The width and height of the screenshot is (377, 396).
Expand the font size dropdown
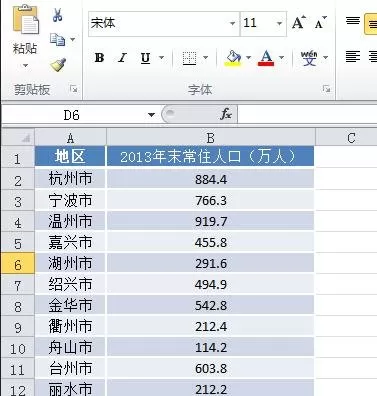[x=280, y=23]
